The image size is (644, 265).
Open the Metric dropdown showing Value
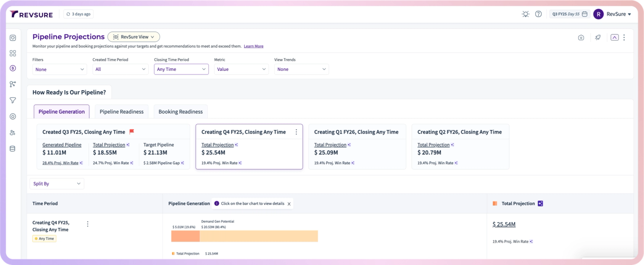tap(241, 69)
